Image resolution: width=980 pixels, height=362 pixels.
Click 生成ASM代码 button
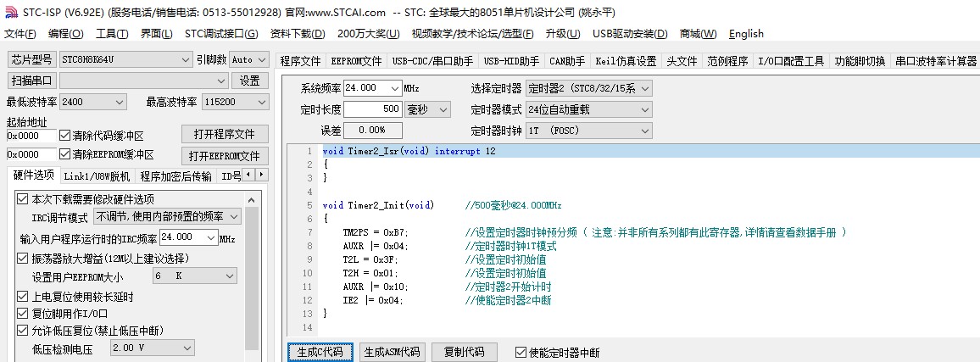(x=393, y=352)
